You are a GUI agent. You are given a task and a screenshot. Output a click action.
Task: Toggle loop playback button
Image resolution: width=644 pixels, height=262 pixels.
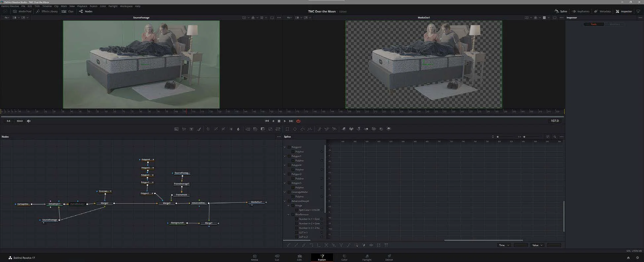point(298,121)
